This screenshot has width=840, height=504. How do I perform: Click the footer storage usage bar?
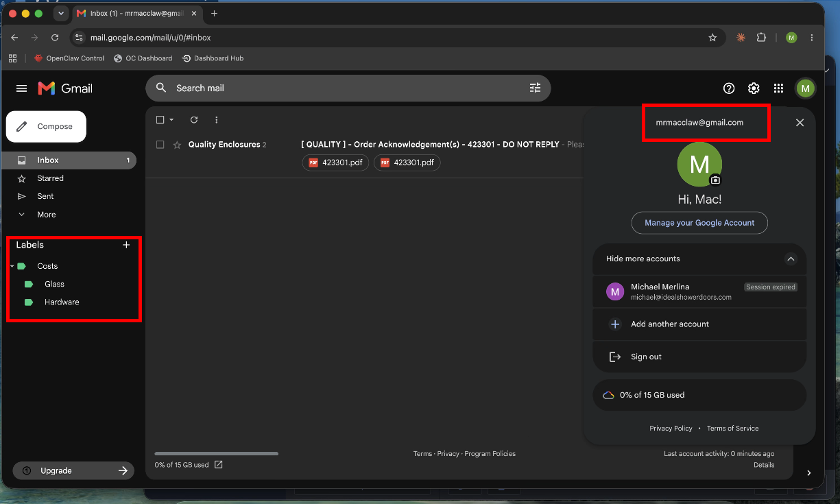217,453
